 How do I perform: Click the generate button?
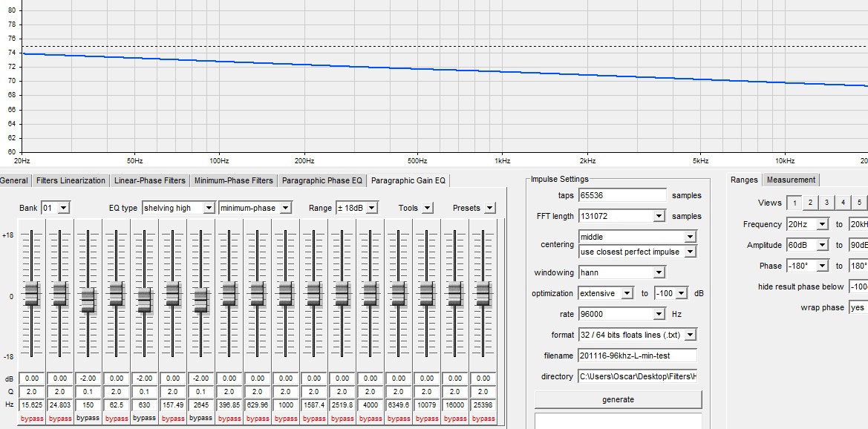point(618,399)
